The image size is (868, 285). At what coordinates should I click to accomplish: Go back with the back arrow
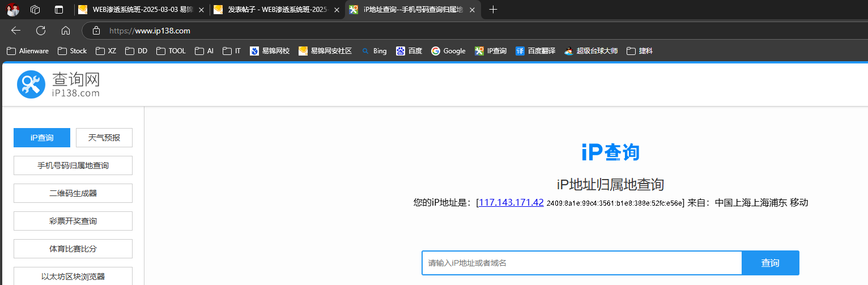pyautogui.click(x=16, y=31)
